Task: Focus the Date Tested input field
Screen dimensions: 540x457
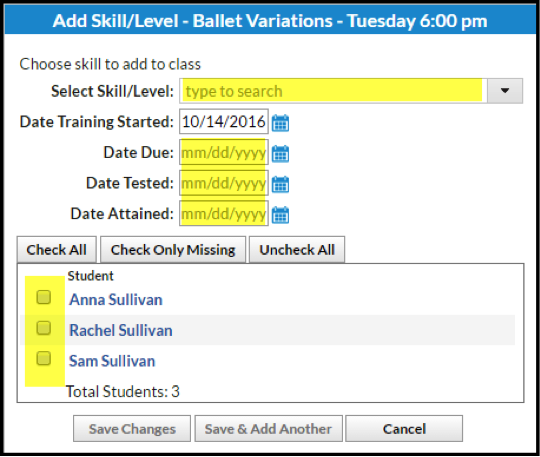Action: tap(224, 183)
